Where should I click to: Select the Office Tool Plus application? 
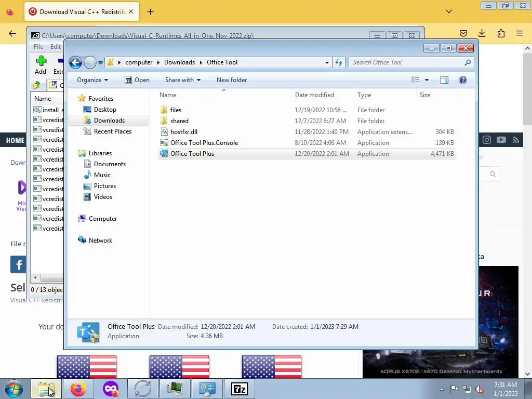tap(307, 154)
